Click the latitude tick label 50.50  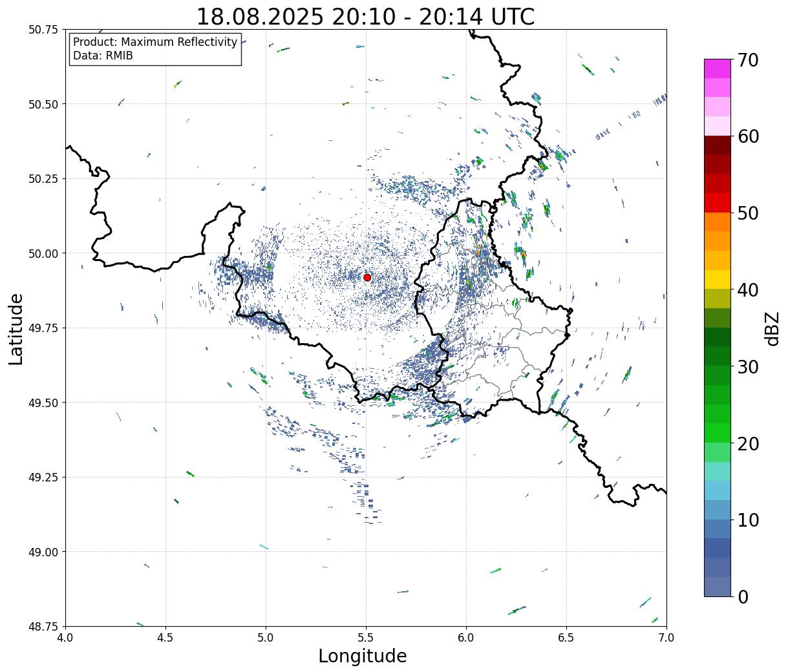click(43, 104)
